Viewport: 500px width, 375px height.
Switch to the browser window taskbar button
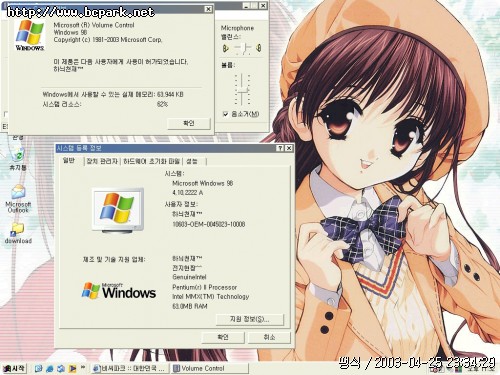[x=130, y=368]
